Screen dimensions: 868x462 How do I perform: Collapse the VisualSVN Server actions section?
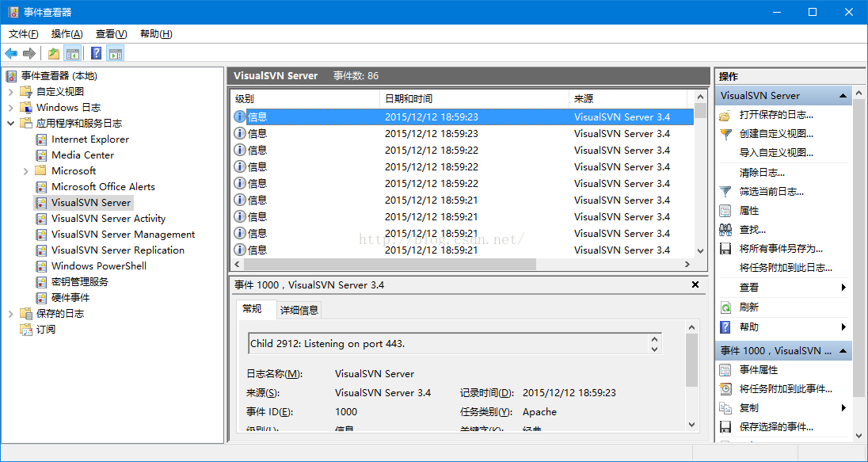click(843, 96)
